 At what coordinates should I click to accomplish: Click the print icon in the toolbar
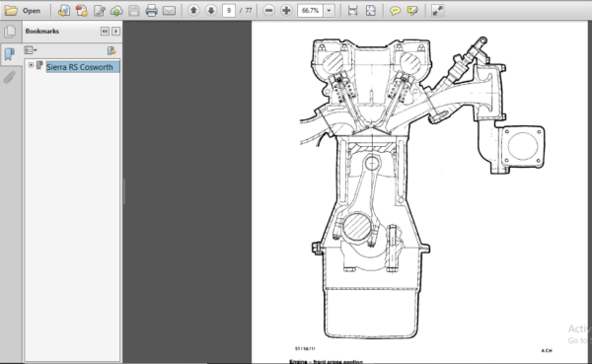point(151,11)
